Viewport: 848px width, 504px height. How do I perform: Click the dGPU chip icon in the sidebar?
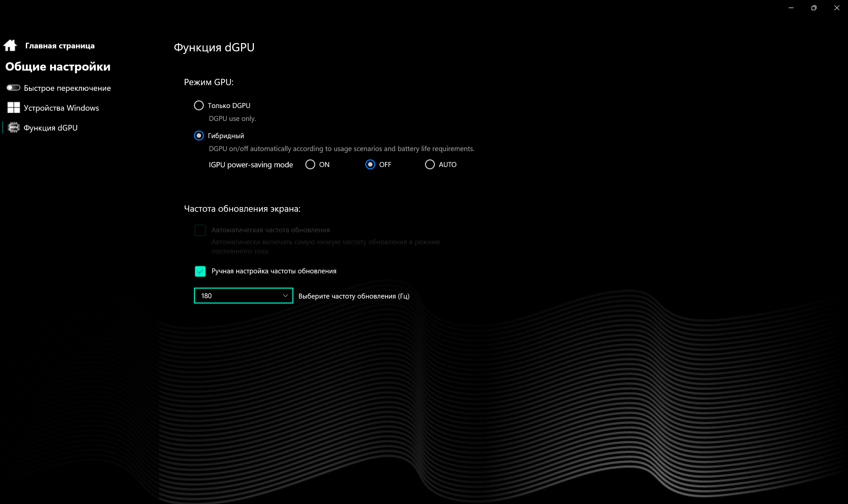pyautogui.click(x=14, y=128)
